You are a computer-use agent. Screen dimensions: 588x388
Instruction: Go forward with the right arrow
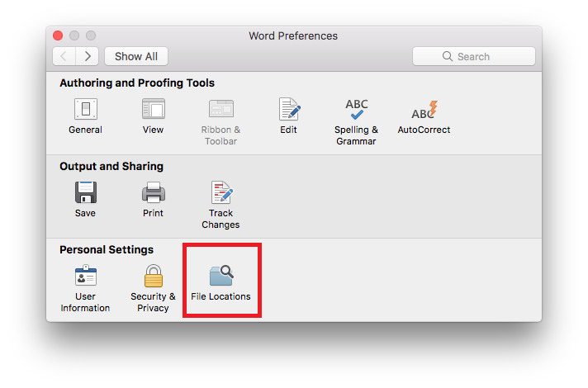coord(88,56)
